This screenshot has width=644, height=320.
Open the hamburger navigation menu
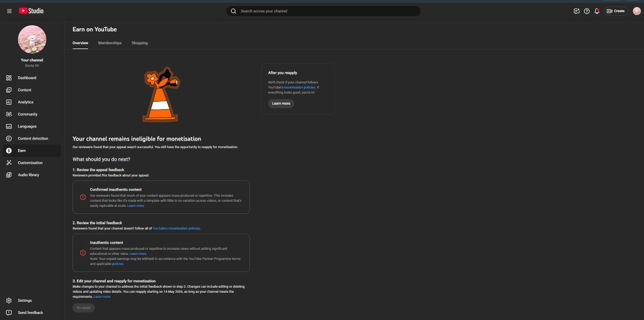[9, 11]
